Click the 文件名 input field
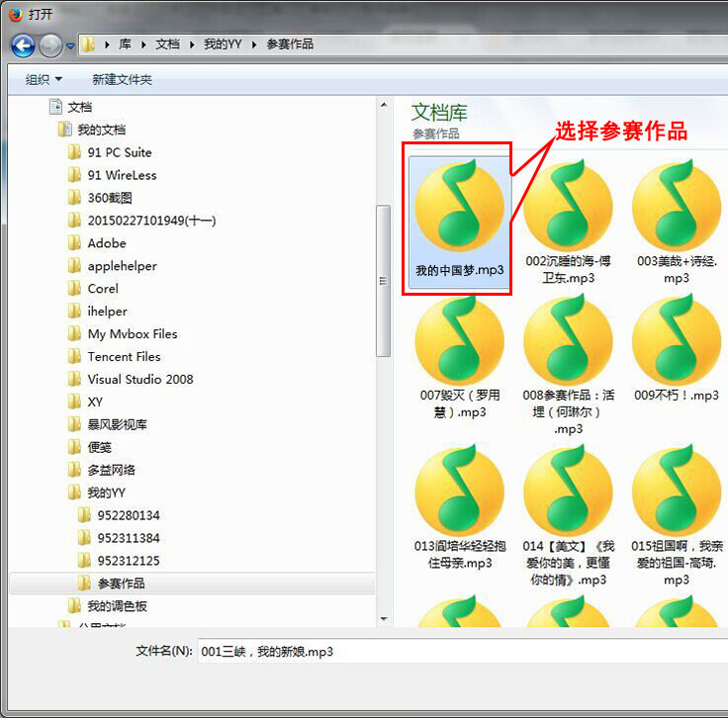This screenshot has height=718, width=728. (x=460, y=652)
